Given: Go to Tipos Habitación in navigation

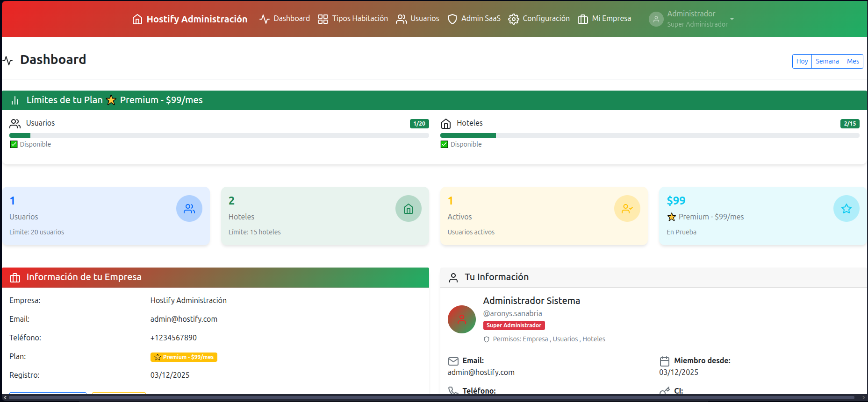Looking at the screenshot, I should [x=353, y=19].
